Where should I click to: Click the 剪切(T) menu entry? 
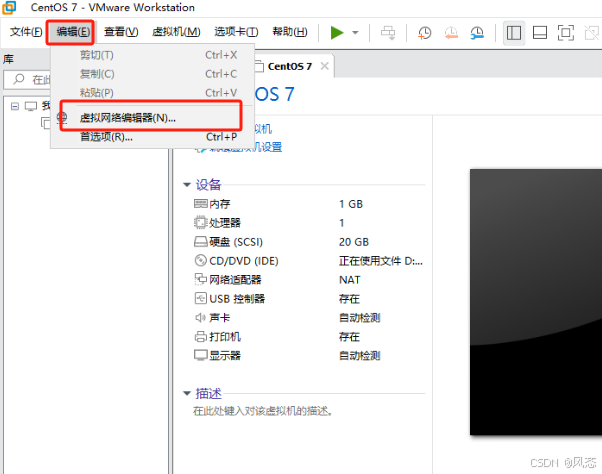pyautogui.click(x=152, y=55)
